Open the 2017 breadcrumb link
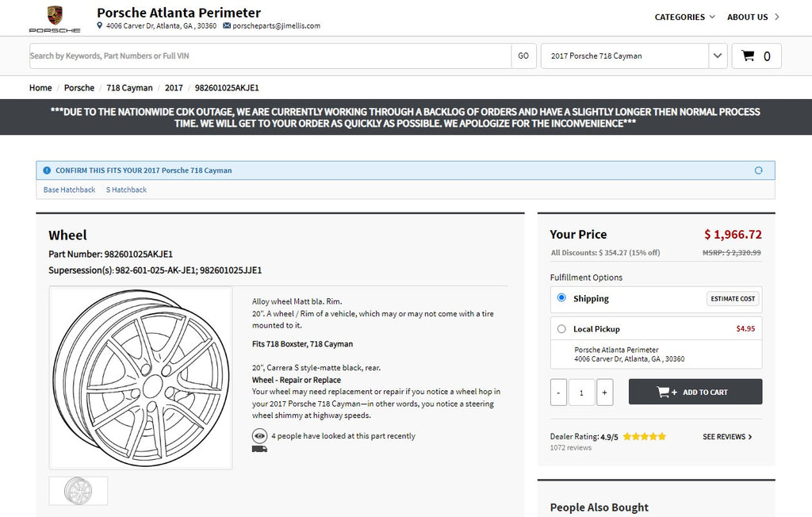812x517 pixels. [174, 88]
